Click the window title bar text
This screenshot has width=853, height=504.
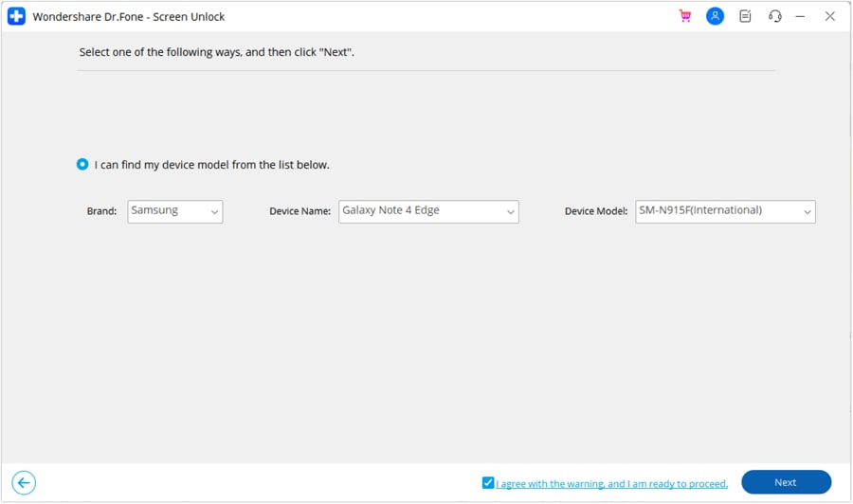point(129,17)
